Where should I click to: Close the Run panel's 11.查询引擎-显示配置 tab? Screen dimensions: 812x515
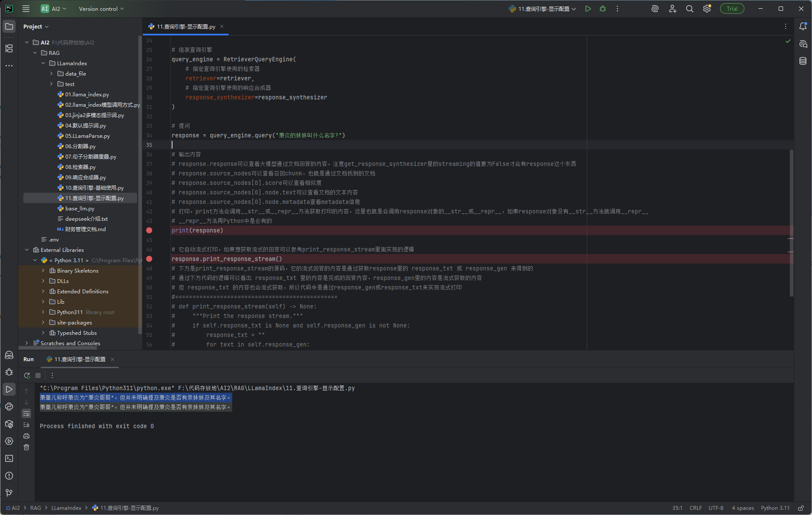(112, 359)
